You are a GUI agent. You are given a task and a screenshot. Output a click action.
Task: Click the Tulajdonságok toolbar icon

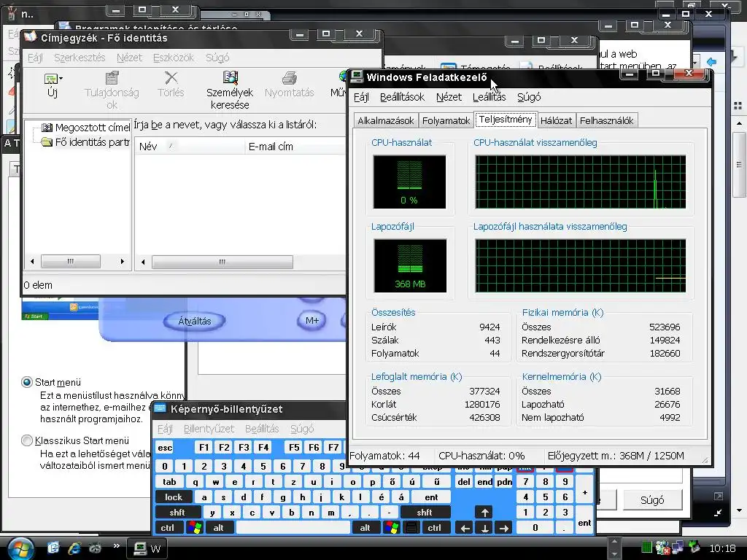tap(112, 77)
